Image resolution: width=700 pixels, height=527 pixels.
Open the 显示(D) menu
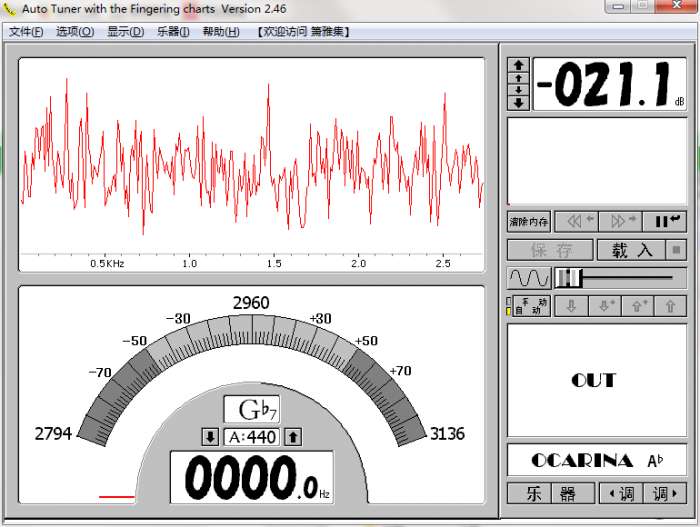click(125, 31)
